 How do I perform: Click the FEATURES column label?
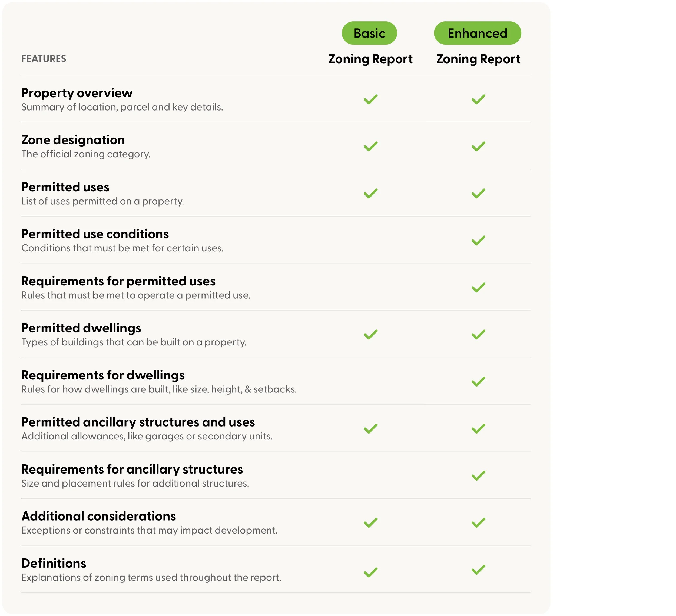pyautogui.click(x=44, y=59)
